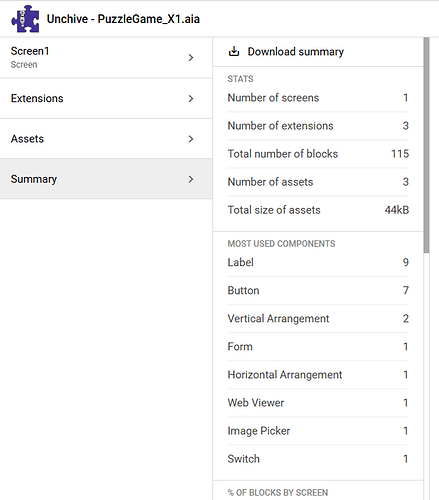Click the Summary row chevron arrow
The image size is (439, 500).
click(x=191, y=179)
